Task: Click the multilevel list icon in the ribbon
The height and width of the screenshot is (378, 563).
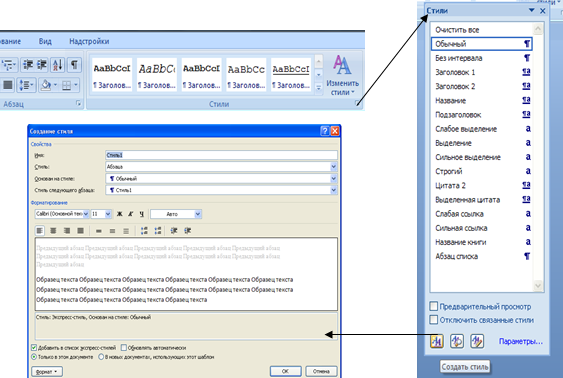Action: click(9, 65)
